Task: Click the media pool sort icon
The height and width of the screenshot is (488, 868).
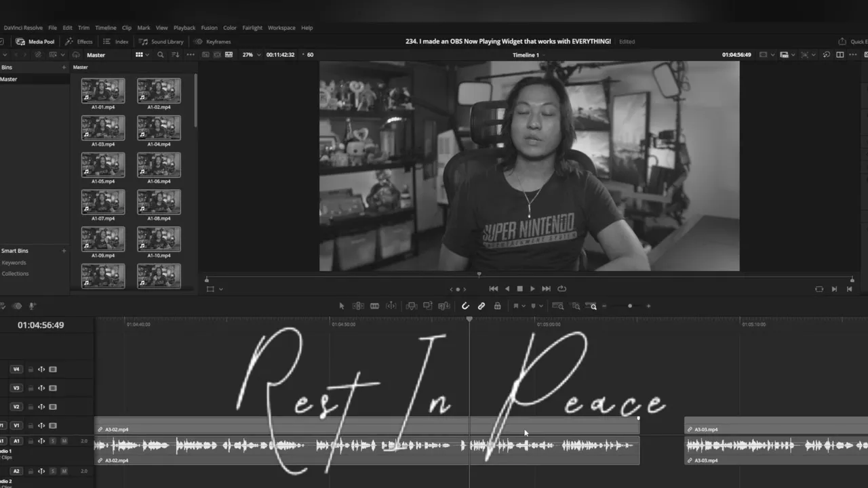Action: pos(176,55)
